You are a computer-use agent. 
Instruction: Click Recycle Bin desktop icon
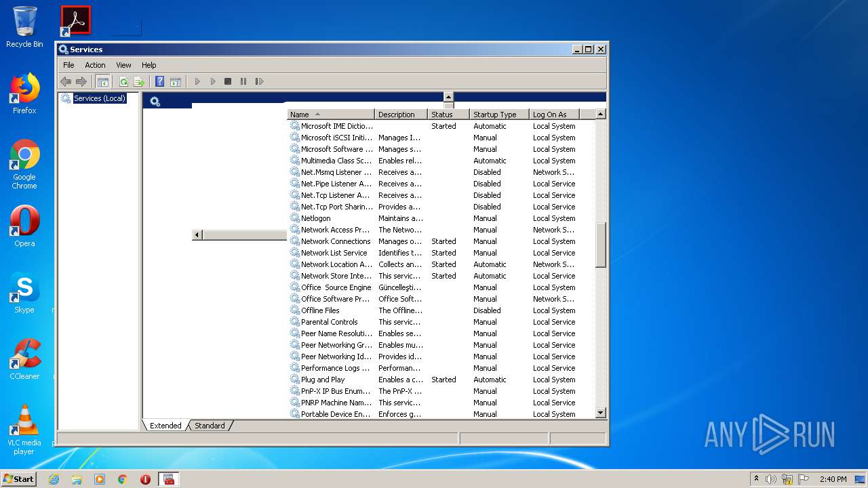coord(24,27)
